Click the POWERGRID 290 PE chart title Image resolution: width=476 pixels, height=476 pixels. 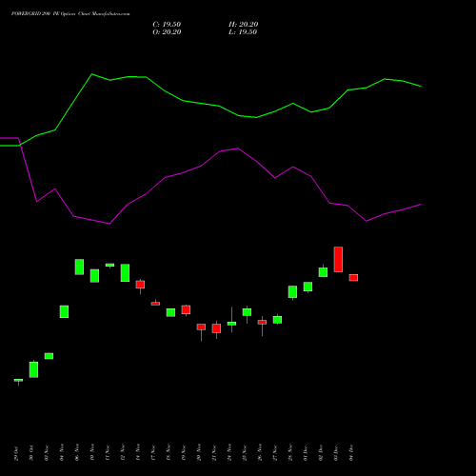pyautogui.click(x=70, y=13)
